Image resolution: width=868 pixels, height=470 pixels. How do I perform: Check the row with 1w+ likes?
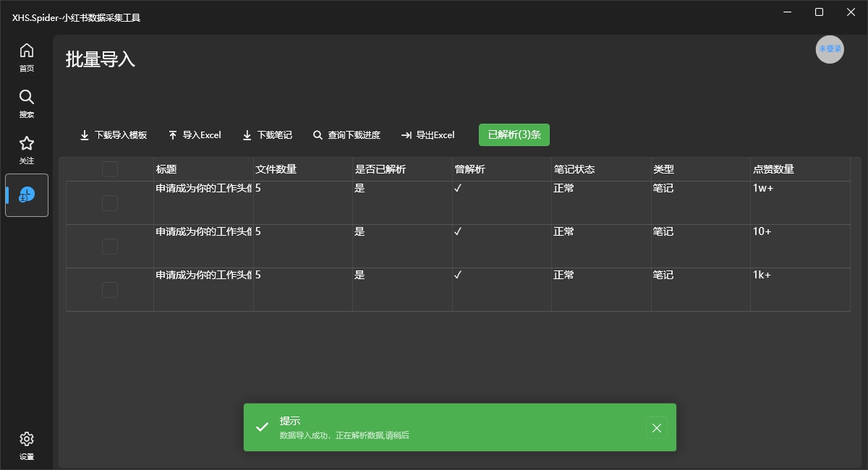110,203
